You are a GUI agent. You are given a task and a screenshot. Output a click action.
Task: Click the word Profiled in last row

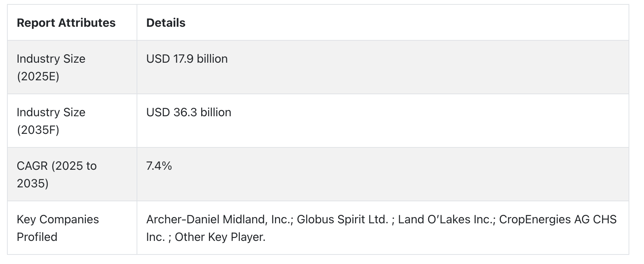point(37,237)
